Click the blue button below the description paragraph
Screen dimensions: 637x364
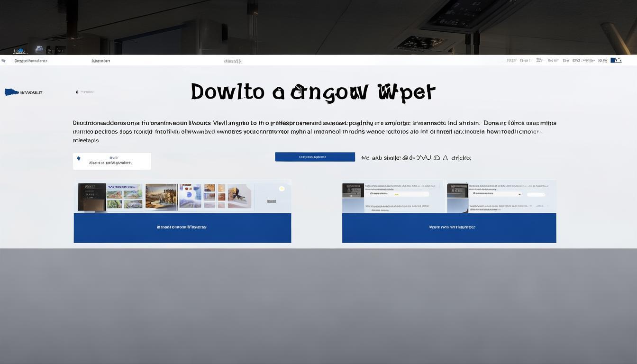coord(315,157)
